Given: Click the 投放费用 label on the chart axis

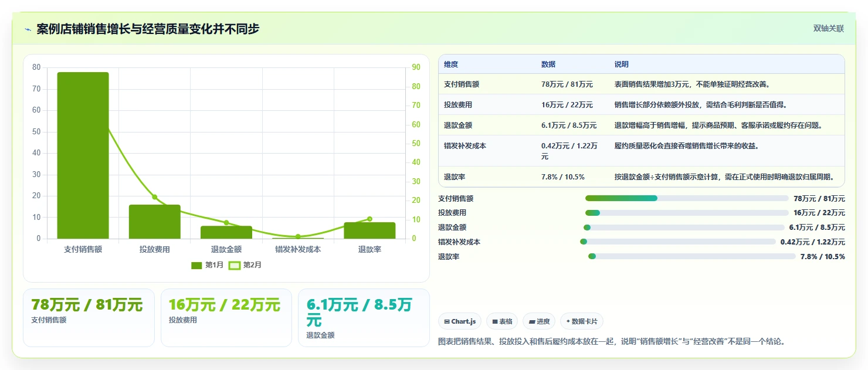Looking at the screenshot, I should point(155,249).
